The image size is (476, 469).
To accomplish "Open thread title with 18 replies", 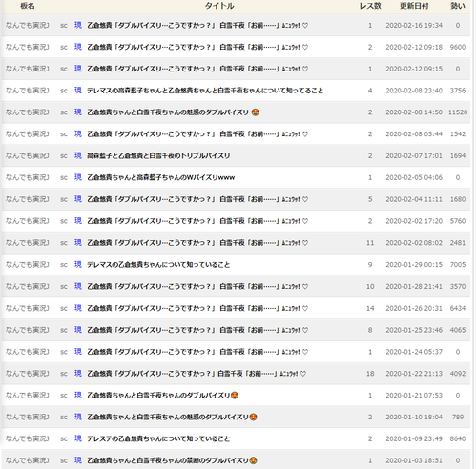I will [197, 374].
